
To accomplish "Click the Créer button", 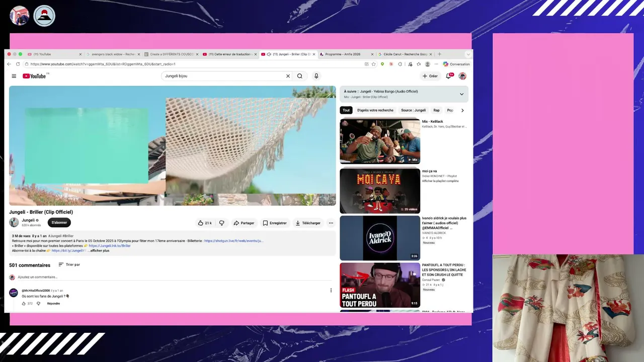I will (x=430, y=76).
